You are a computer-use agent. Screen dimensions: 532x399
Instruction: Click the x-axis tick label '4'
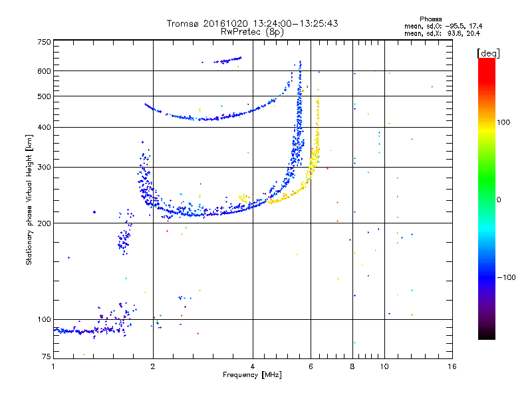tap(253, 366)
